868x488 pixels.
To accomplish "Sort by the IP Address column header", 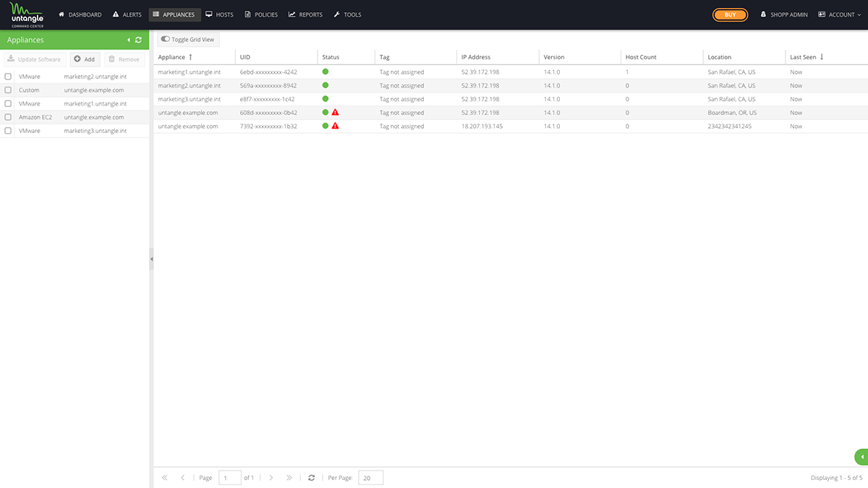I will 498,57.
